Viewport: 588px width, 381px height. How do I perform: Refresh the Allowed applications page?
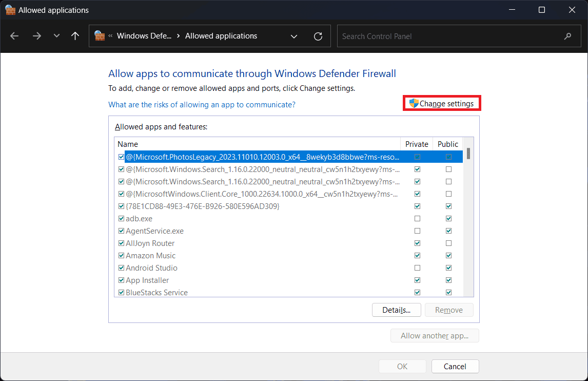point(318,36)
